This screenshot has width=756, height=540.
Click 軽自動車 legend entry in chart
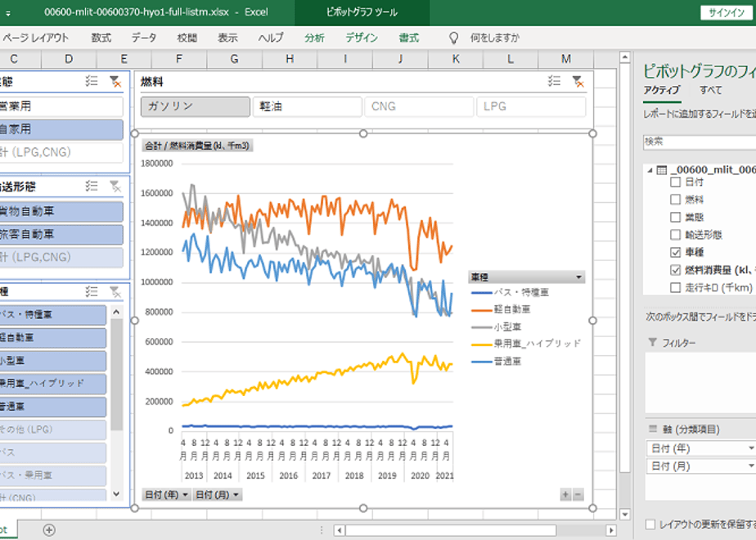502,309
